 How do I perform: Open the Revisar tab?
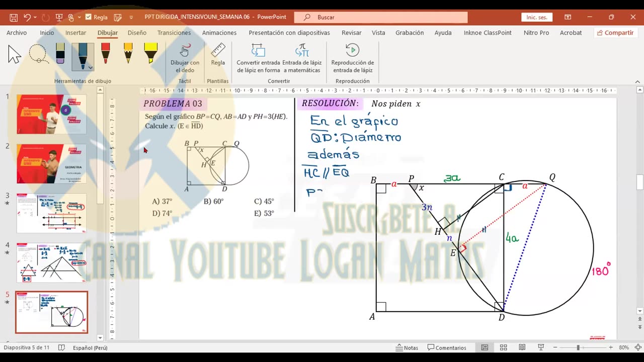(352, 33)
